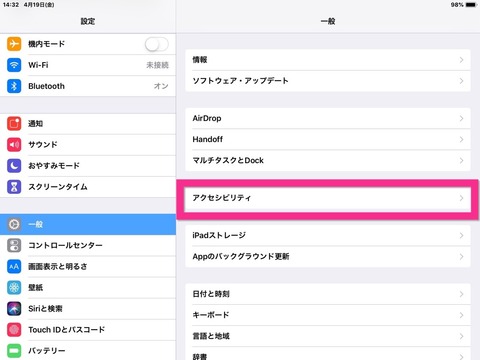Select バッテリー in sidebar
This screenshot has width=480, height=360.
(88, 351)
